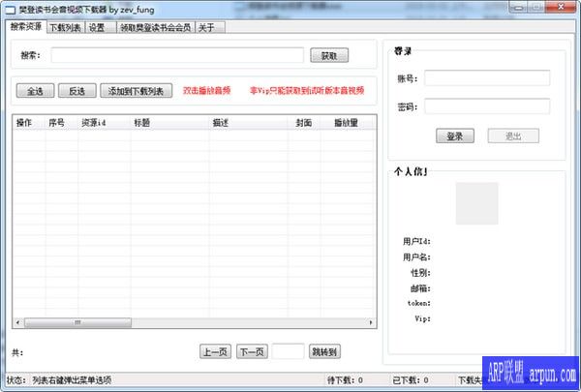
Task: Click the 播放量 column header
Action: point(347,123)
